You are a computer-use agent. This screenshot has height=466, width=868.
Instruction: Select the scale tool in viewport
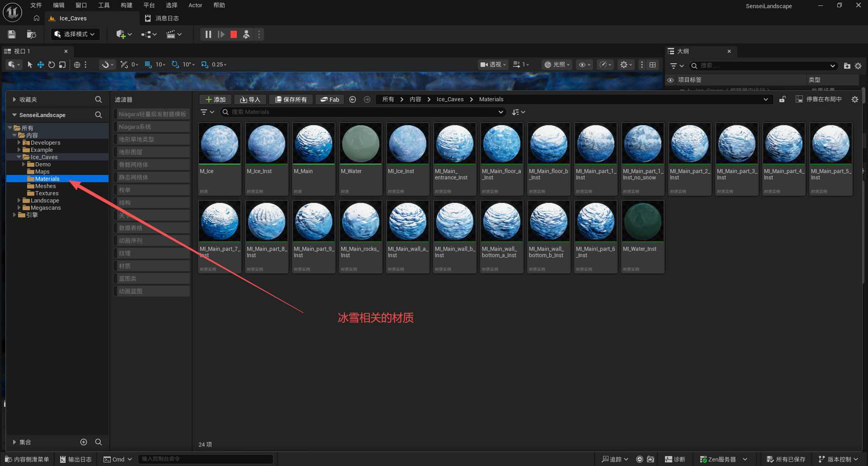[x=62, y=65]
